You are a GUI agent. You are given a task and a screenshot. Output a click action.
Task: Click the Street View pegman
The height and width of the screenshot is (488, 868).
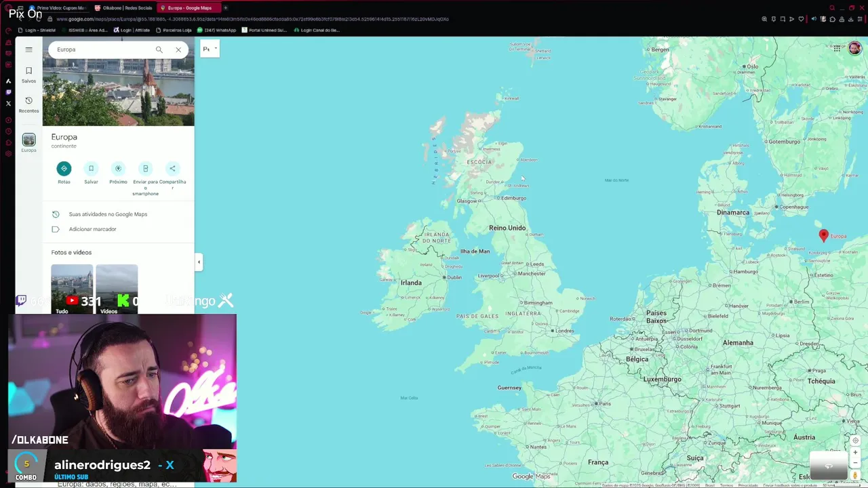(x=855, y=476)
